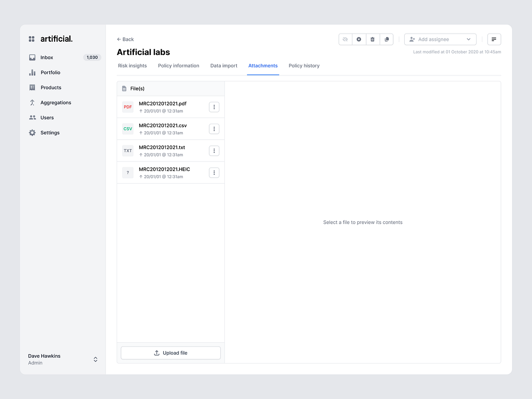The image size is (532, 399).
Task: Toggle the hide (eye-slash) visibility icon
Action: (345, 39)
